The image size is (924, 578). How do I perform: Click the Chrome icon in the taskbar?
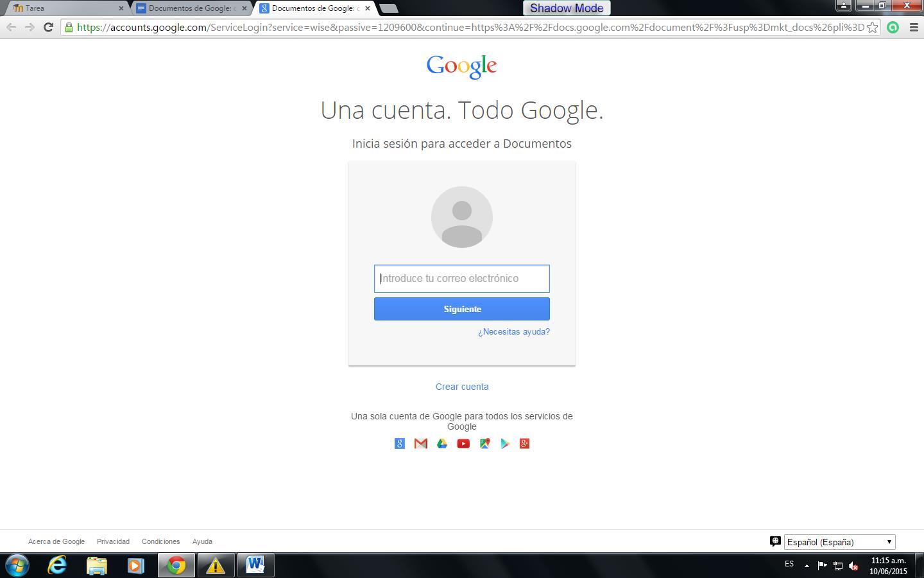pos(176,565)
